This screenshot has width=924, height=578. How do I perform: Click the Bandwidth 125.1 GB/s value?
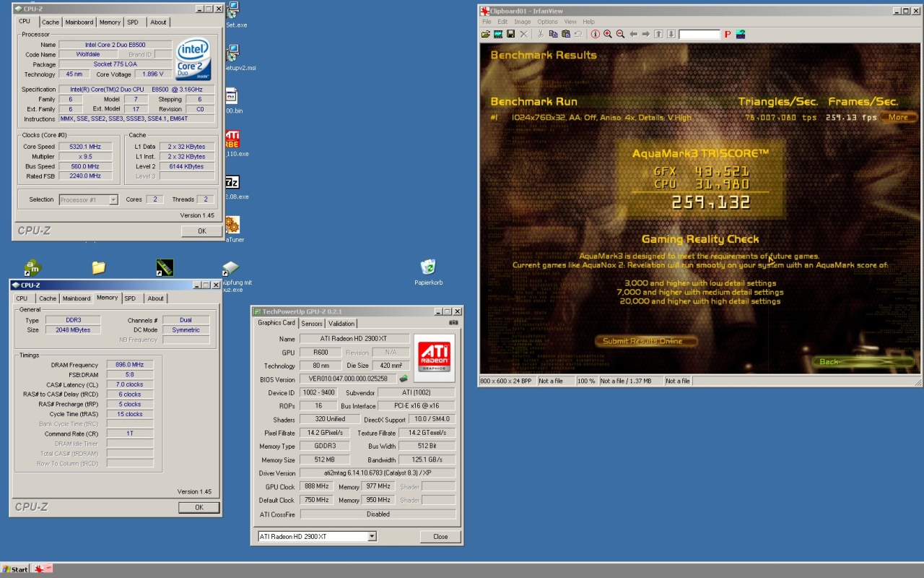click(427, 460)
